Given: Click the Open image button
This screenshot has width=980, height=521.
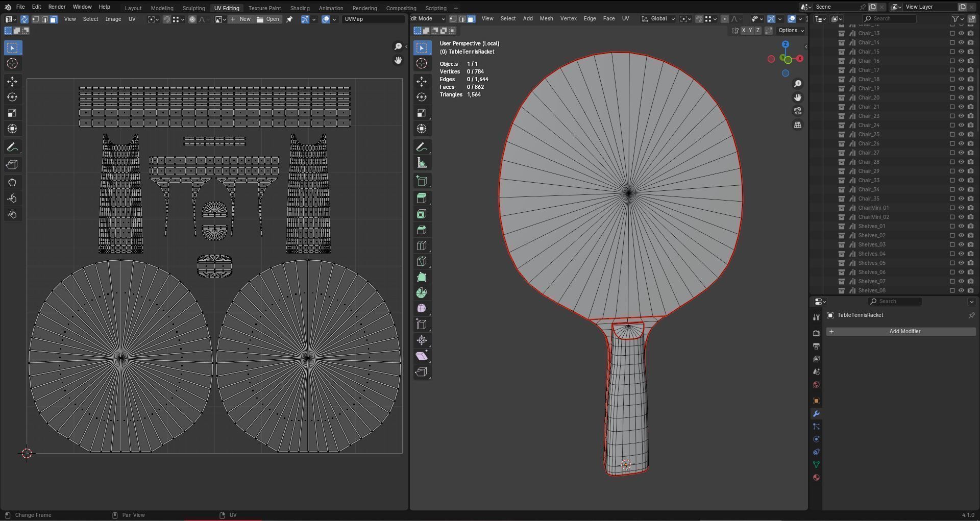Looking at the screenshot, I should pyautogui.click(x=268, y=19).
